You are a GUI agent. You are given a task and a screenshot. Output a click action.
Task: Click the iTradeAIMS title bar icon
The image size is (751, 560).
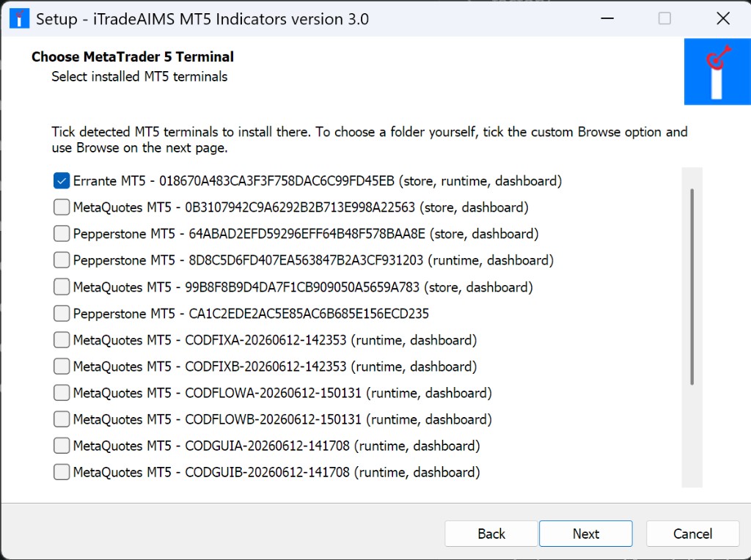[19, 18]
